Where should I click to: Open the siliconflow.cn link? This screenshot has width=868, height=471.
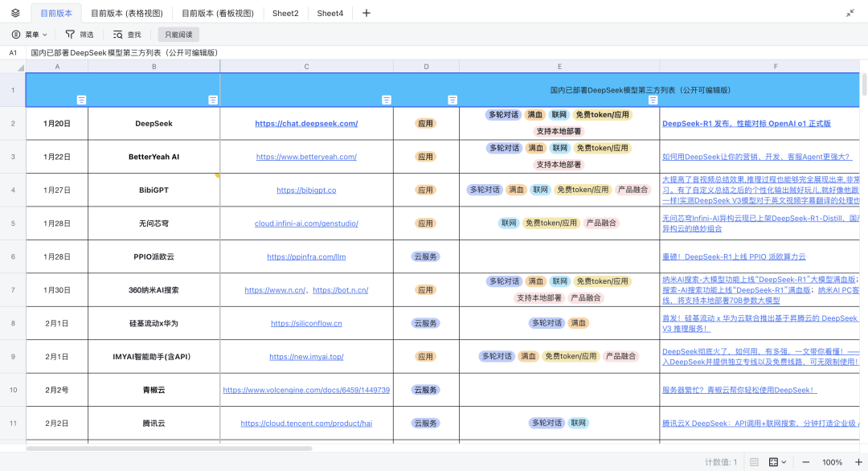click(x=306, y=323)
